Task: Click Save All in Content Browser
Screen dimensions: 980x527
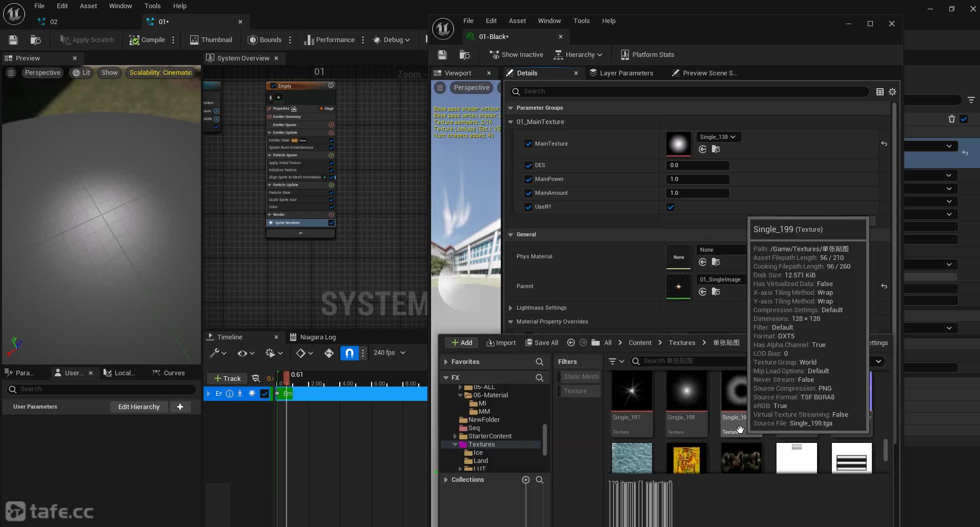Action: [x=542, y=343]
